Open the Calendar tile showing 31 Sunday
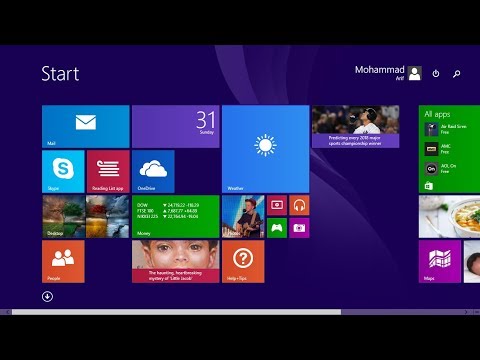 pos(176,127)
